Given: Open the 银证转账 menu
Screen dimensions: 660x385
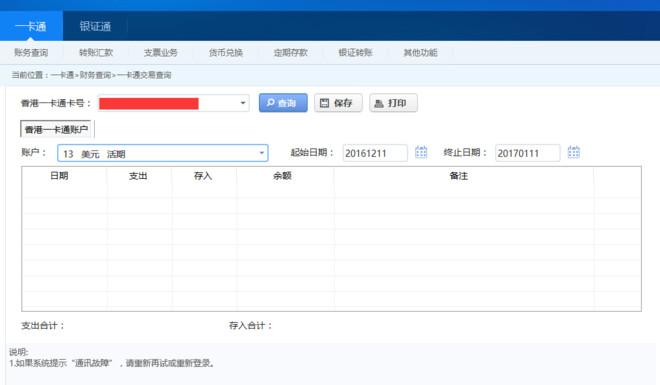Looking at the screenshot, I should click(355, 53).
